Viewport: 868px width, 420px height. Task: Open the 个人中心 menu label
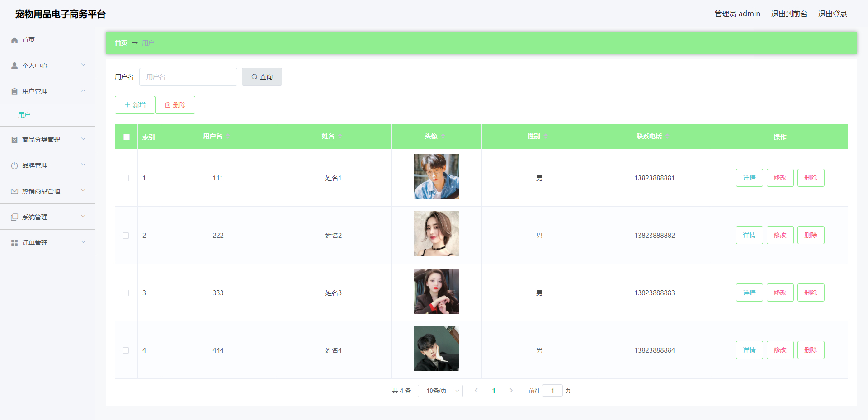[35, 66]
